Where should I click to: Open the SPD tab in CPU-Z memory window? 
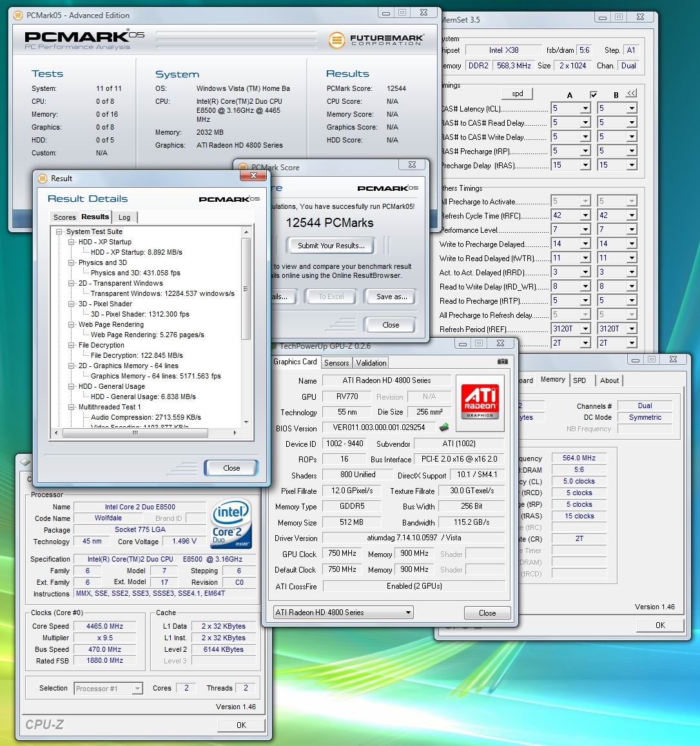tap(579, 380)
